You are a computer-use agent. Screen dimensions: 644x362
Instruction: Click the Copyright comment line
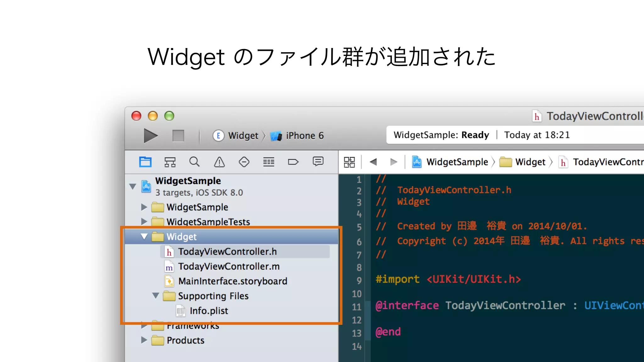510,241
